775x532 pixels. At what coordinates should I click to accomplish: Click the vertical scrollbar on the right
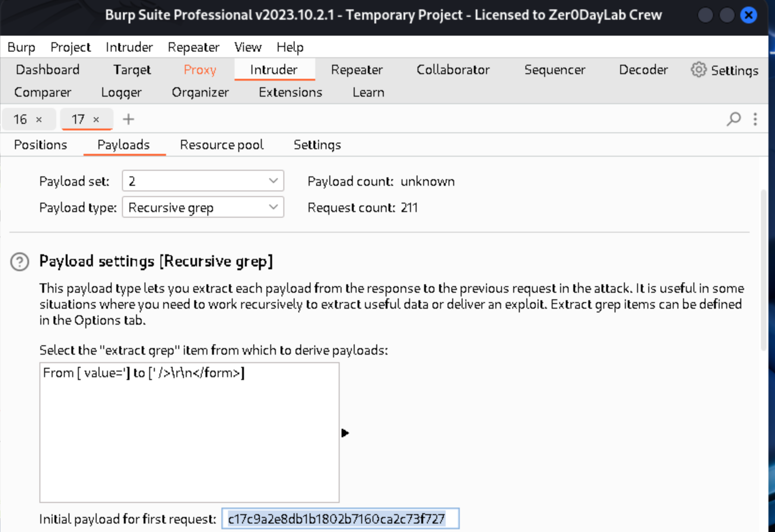764,270
